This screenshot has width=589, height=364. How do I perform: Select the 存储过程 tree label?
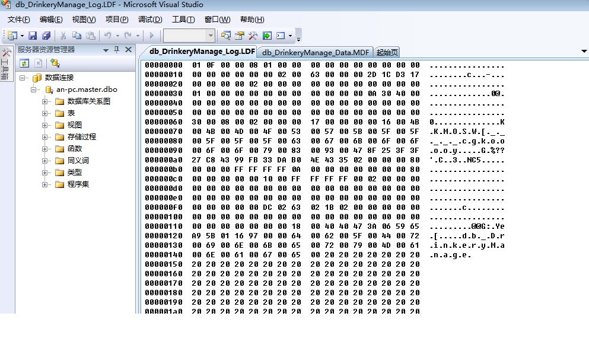82,137
